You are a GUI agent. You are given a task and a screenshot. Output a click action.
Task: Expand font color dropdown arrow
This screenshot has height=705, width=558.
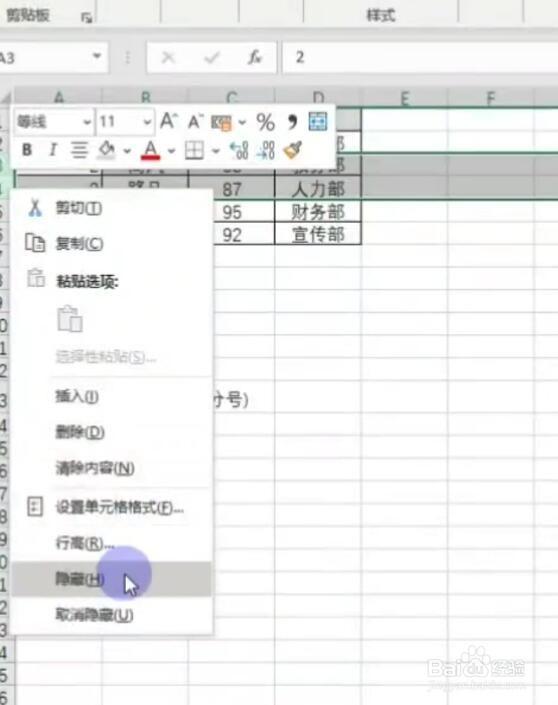tap(171, 151)
